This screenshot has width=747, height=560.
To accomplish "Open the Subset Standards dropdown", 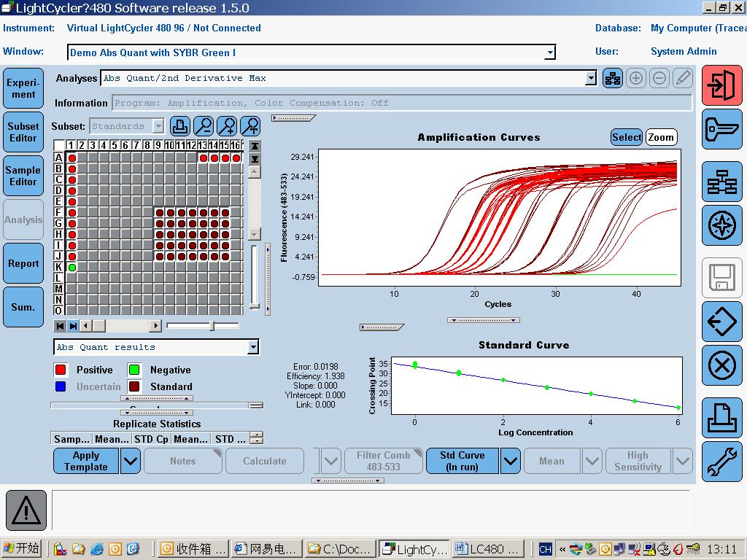I will 158,126.
